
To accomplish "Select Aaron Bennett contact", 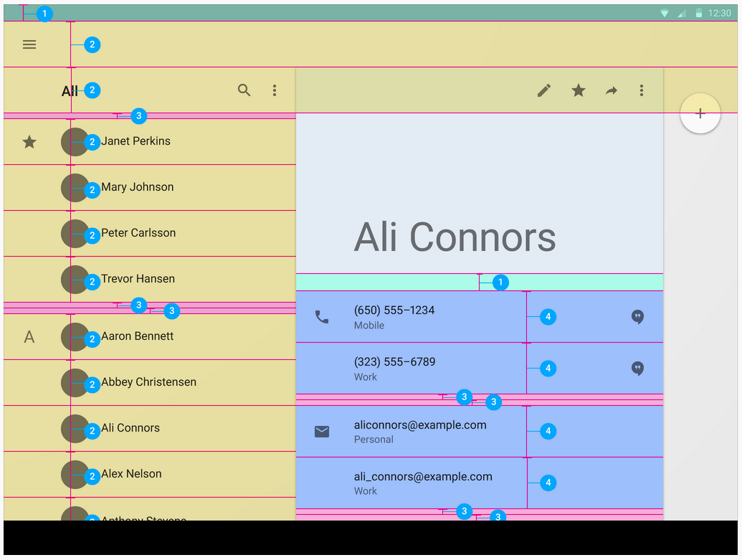I will (150, 336).
